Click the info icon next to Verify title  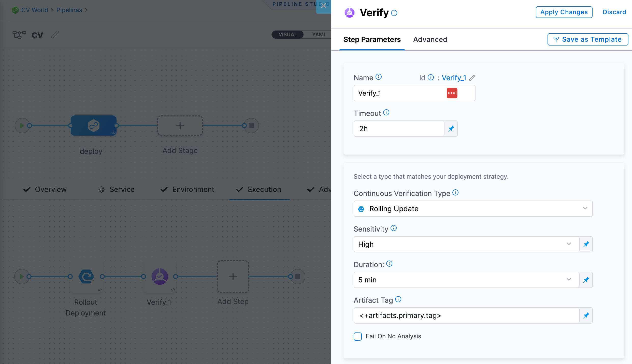click(x=394, y=13)
